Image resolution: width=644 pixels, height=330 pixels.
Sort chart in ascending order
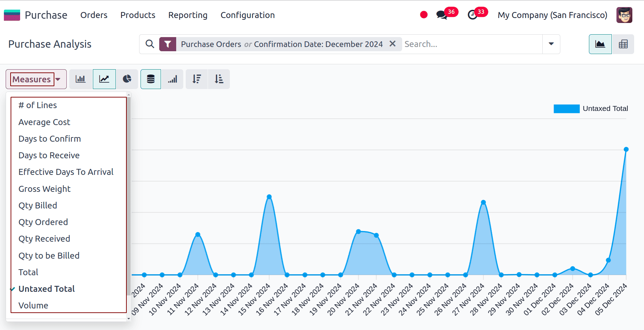coord(219,79)
